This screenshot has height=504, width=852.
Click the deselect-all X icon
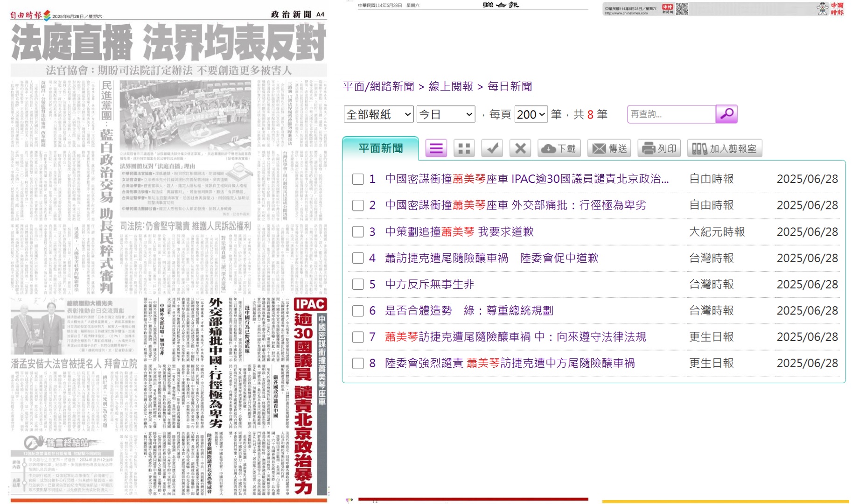coord(520,148)
